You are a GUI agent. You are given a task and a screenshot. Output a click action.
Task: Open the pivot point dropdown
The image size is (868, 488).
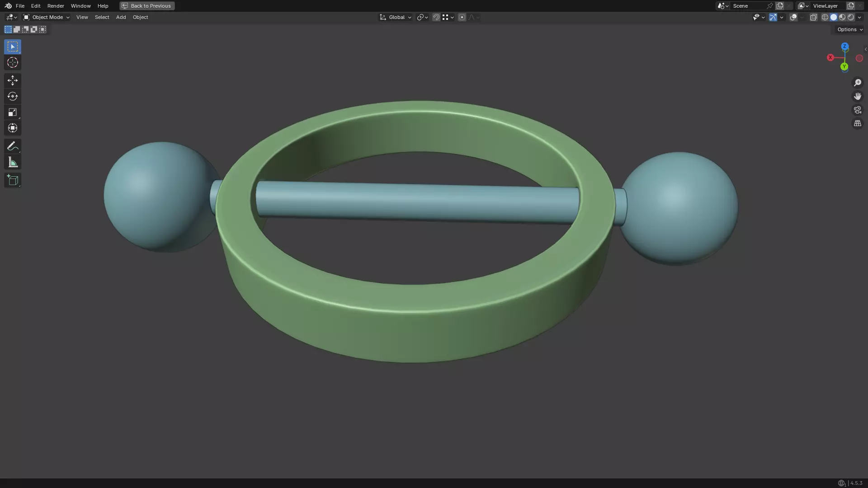click(422, 17)
